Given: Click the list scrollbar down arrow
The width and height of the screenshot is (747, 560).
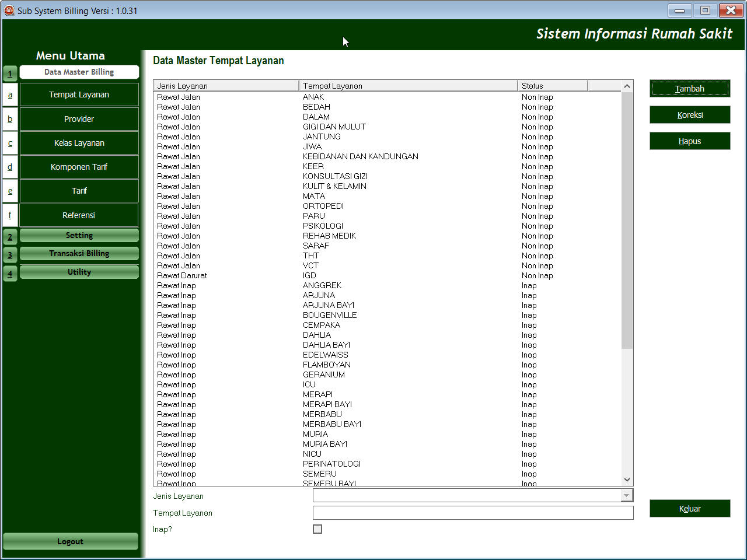Looking at the screenshot, I should 627,480.
